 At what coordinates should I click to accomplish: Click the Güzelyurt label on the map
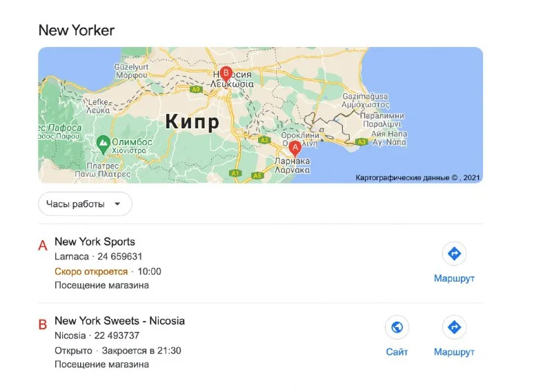pyautogui.click(x=132, y=67)
